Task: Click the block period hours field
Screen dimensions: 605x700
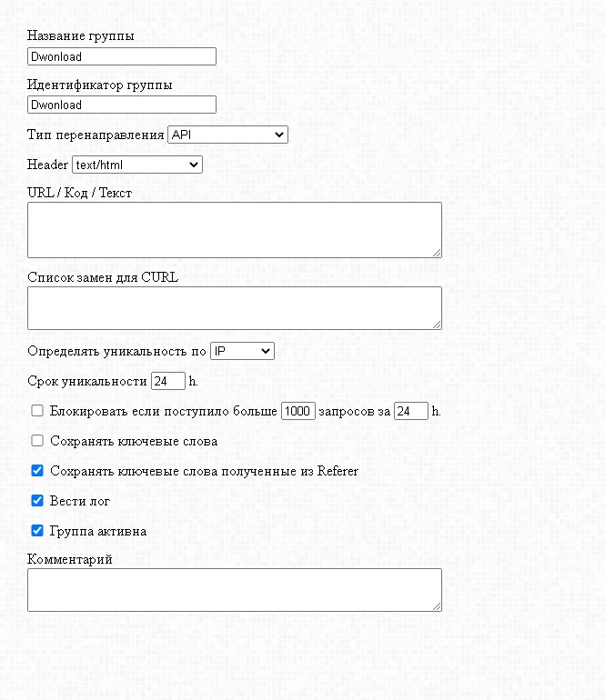Action: click(x=410, y=411)
